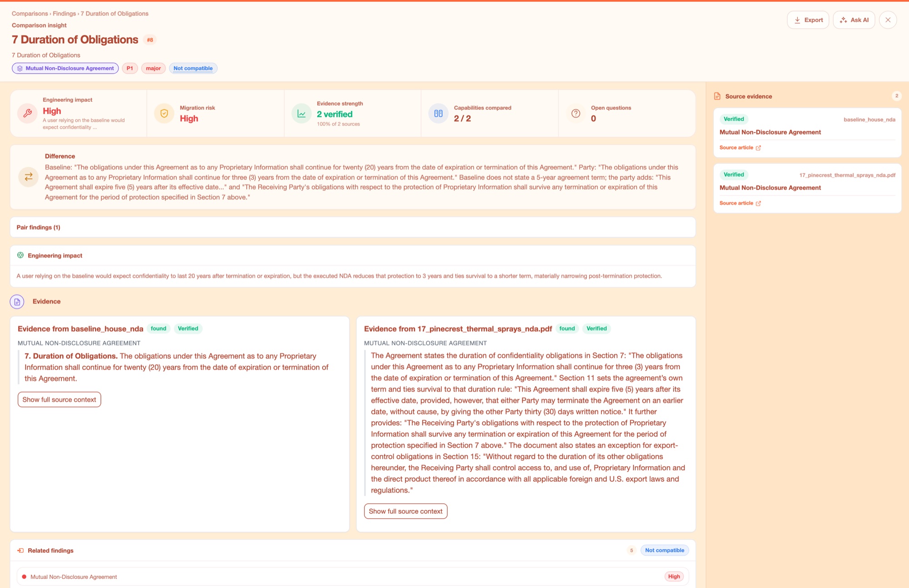Click the external link icon beside the baseline_house_nda Source article
The image size is (909, 588).
point(758,148)
